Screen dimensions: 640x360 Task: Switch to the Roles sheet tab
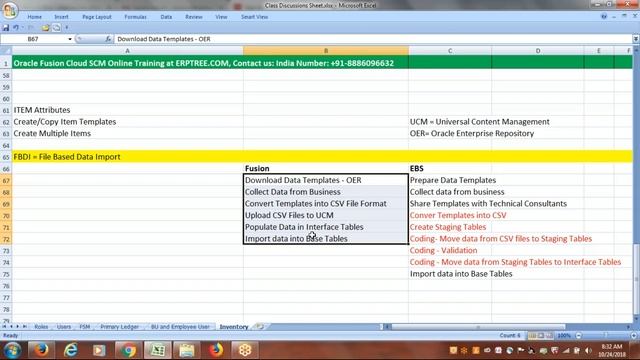[x=41, y=327]
